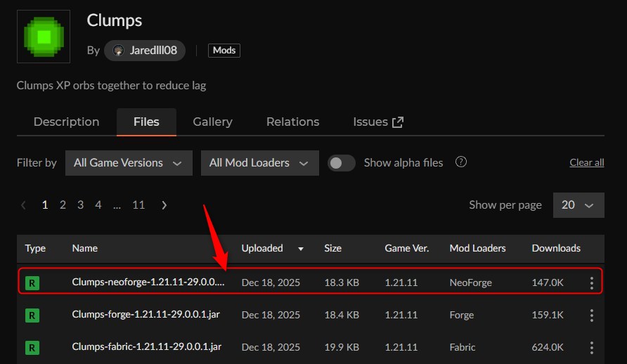Click the green R release badge for fabric file
627x364 pixels.
click(32, 347)
